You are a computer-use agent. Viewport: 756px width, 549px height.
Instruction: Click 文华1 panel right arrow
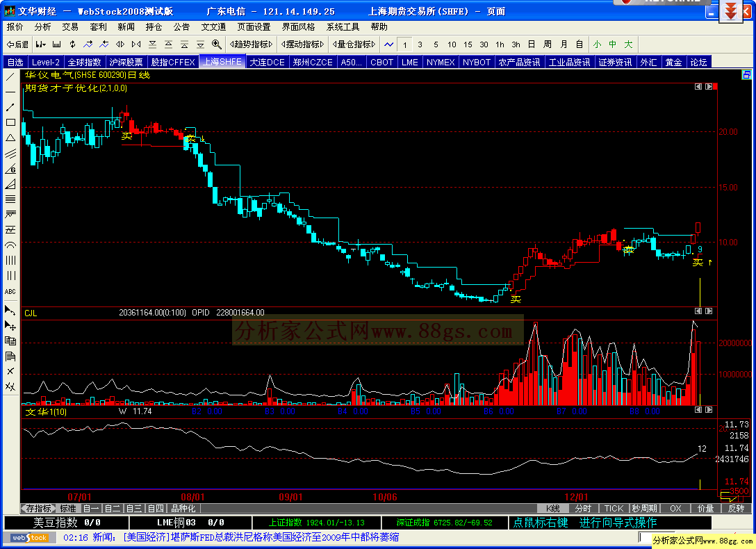point(709,410)
